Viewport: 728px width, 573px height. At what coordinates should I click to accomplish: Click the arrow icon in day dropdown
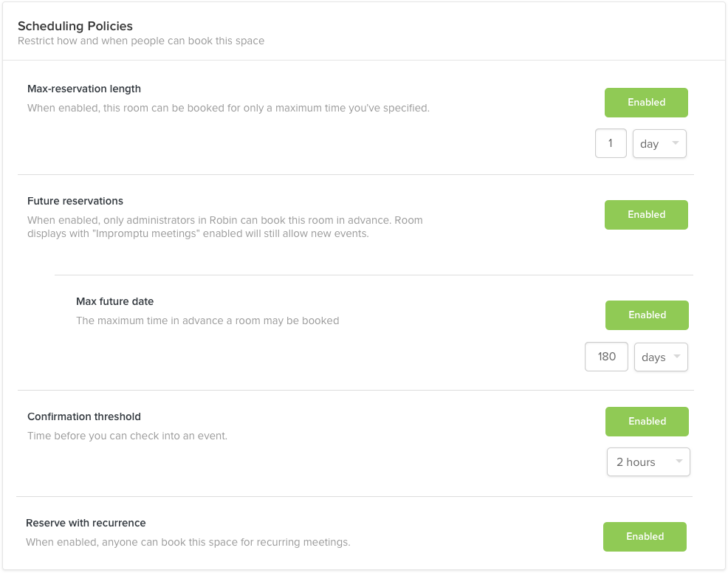tap(676, 143)
